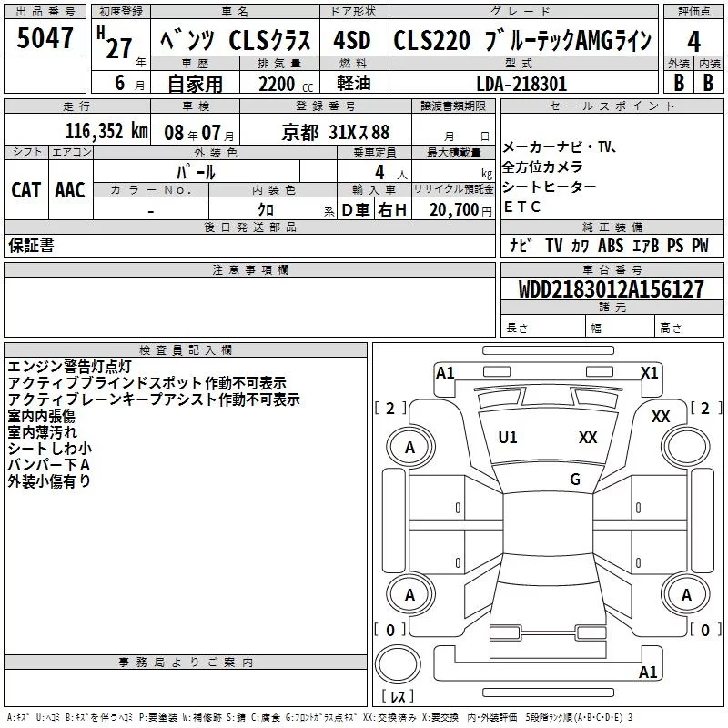Viewport: 728px width, 728px height.
Task: Click A1 mark on rear bumper
Action: point(648,672)
